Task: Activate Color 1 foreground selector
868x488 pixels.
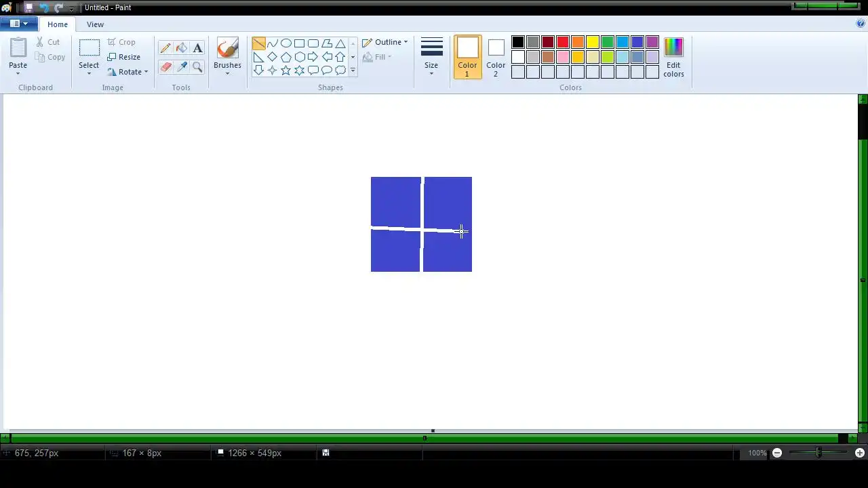Action: 467,57
